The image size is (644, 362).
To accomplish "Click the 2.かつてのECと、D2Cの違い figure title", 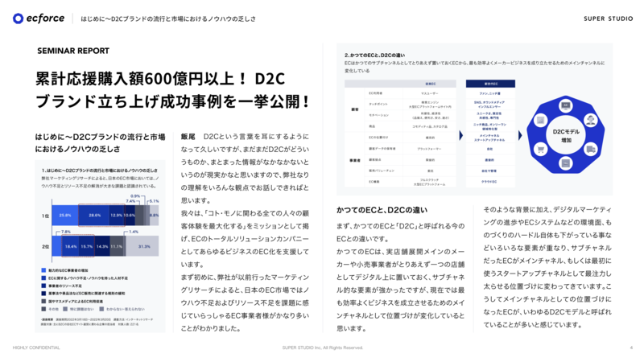I will point(374,55).
